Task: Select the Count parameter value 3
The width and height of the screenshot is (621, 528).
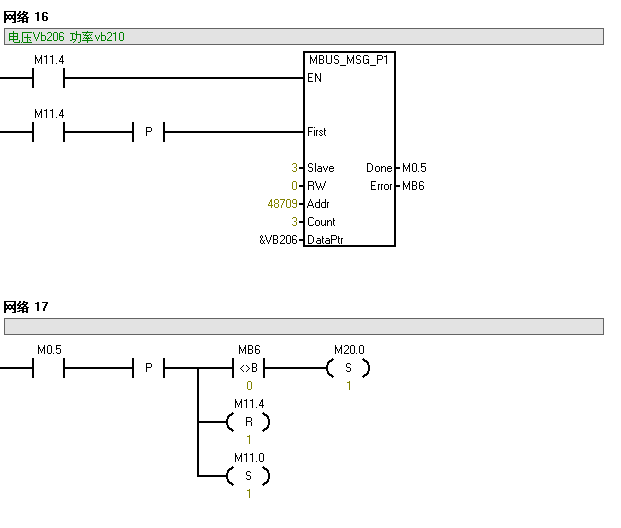Action: [x=294, y=221]
